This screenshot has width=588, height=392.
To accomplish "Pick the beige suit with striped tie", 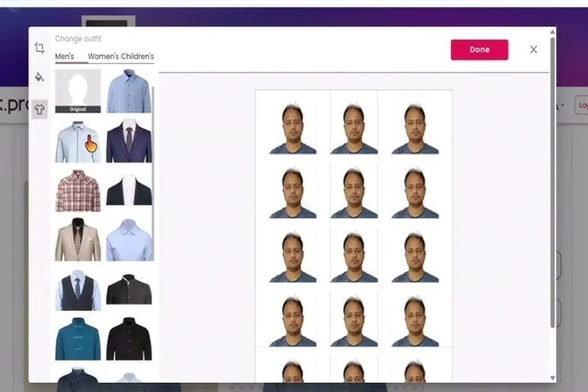I will 78,240.
